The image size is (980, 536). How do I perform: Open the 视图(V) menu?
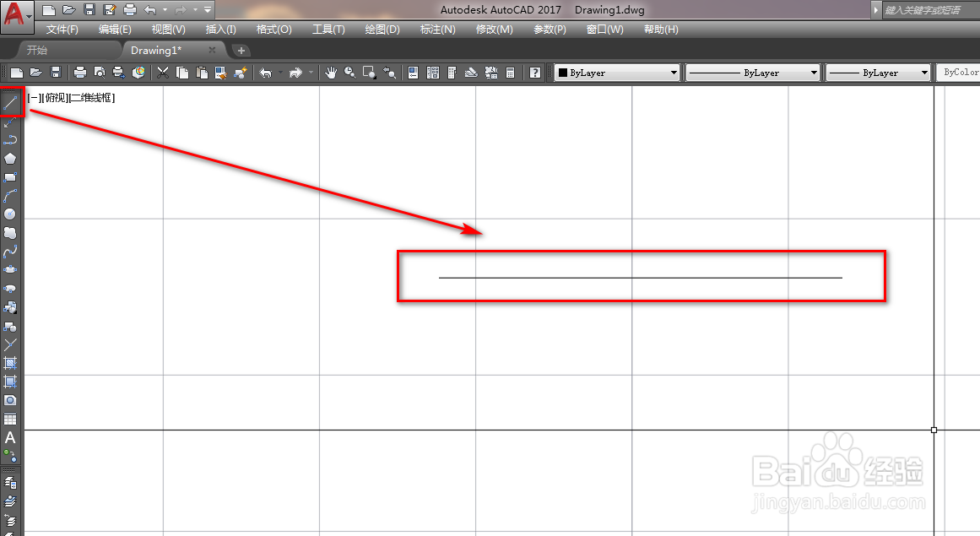tap(169, 30)
